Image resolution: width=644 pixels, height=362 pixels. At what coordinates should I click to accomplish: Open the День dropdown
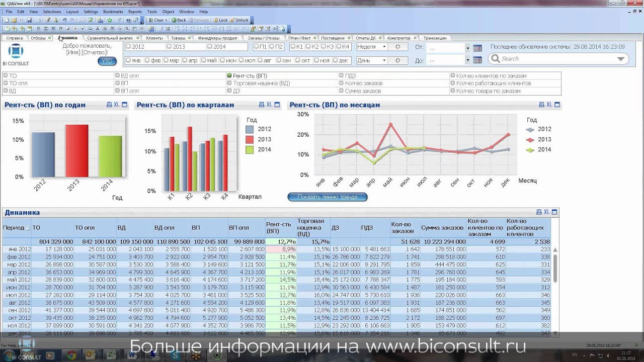click(384, 60)
